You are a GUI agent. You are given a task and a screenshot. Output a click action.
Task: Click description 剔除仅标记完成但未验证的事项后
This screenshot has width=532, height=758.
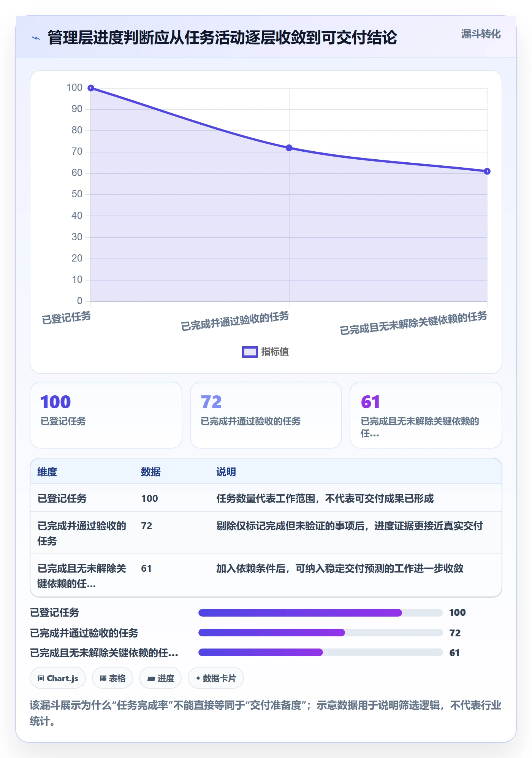(350, 526)
